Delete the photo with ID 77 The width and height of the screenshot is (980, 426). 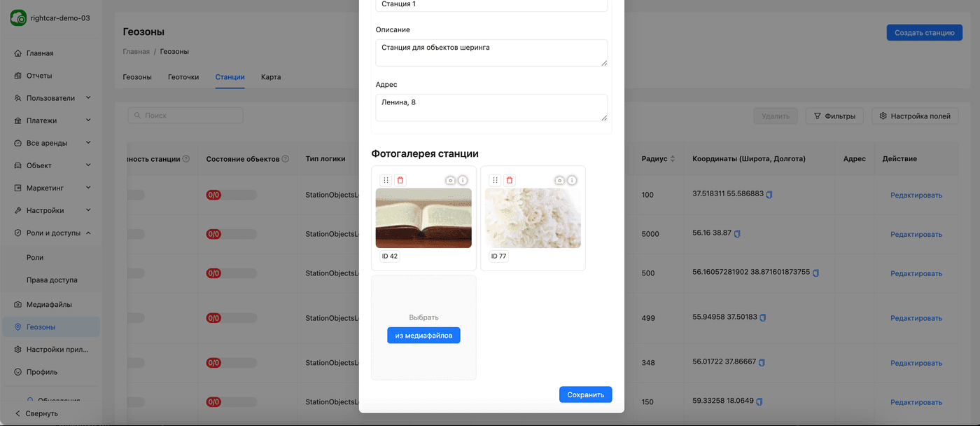tap(509, 180)
